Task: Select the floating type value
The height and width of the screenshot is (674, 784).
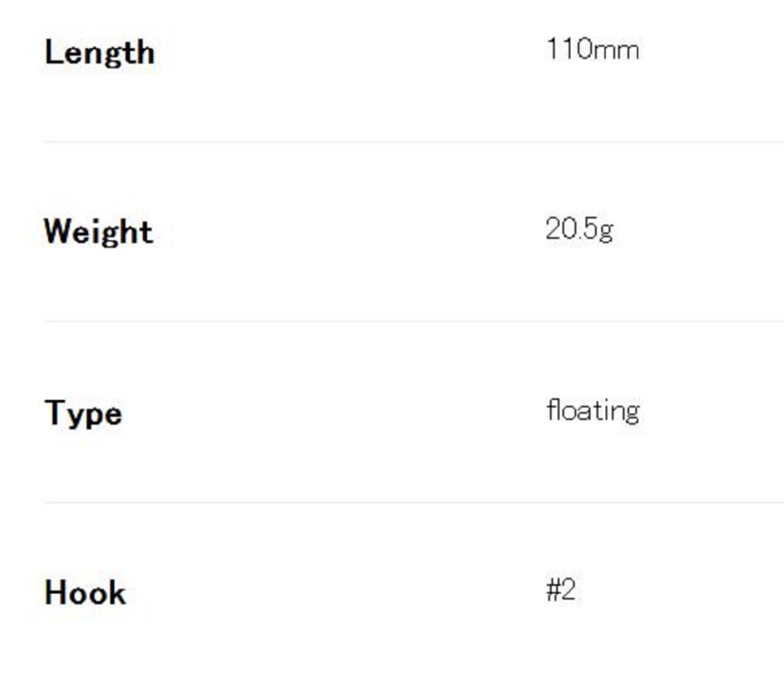Action: point(593,411)
